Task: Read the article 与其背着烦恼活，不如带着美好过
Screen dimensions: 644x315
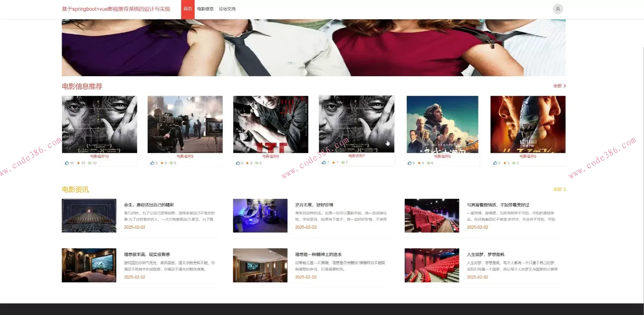Action: point(498,205)
